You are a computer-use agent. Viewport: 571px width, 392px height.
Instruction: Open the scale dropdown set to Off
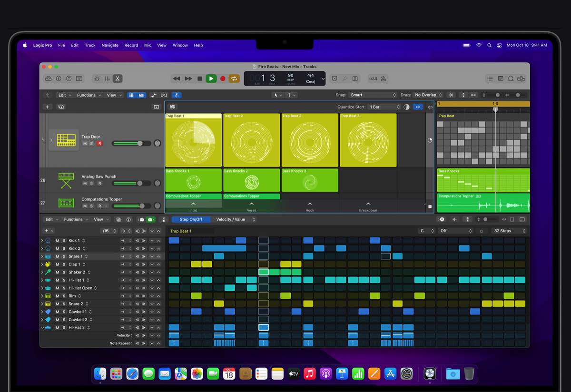455,231
